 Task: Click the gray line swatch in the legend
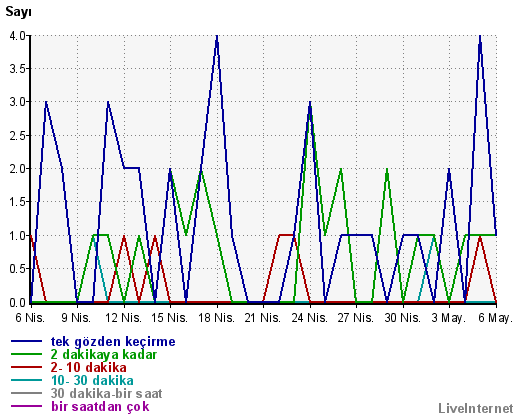point(27,393)
